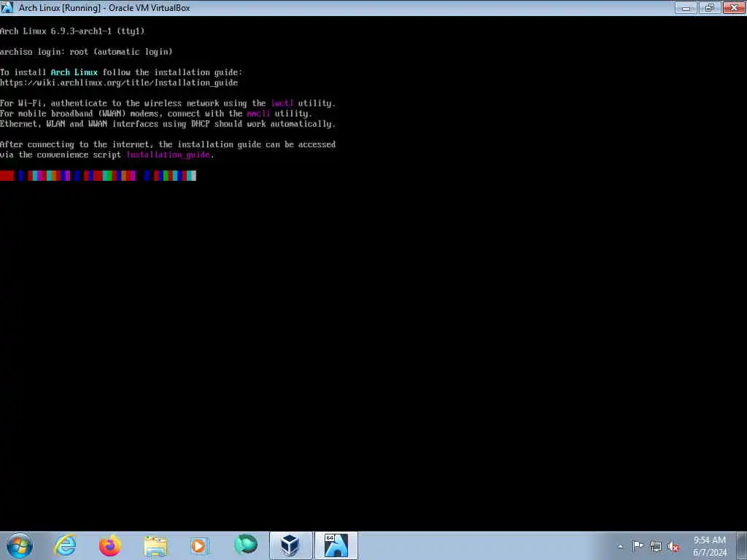Click the muted volume speaker icon
747x560 pixels.
click(x=673, y=547)
